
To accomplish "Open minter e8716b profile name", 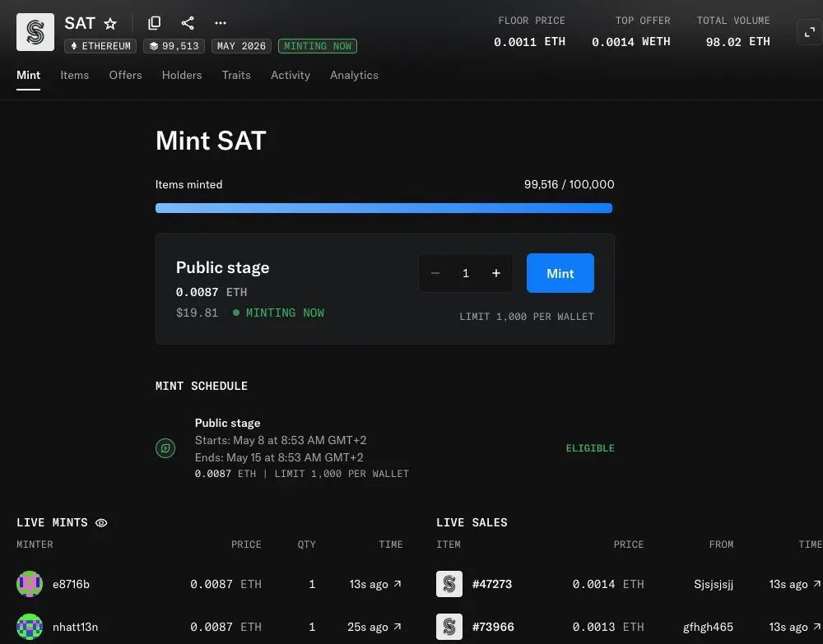I will click(x=71, y=584).
